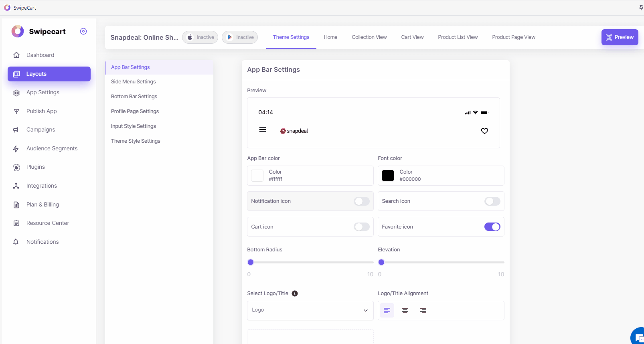The image size is (644, 344).
Task: Toggle the Cart icon switch
Action: (362, 227)
